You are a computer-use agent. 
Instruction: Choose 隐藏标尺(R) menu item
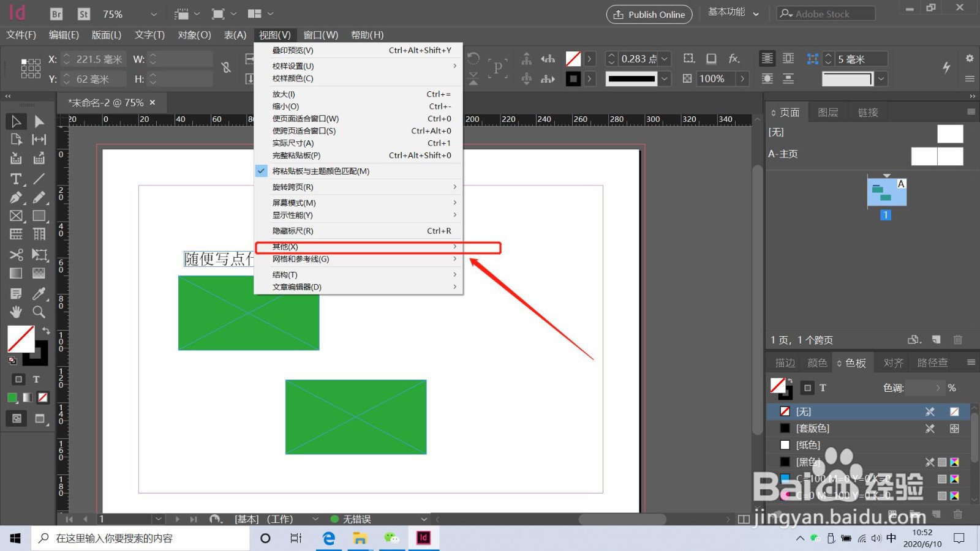click(x=358, y=231)
